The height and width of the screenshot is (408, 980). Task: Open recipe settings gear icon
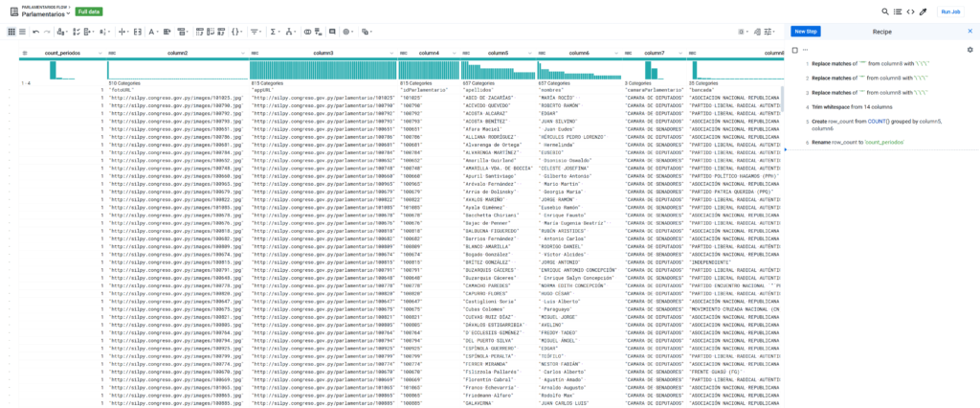pos(969,49)
